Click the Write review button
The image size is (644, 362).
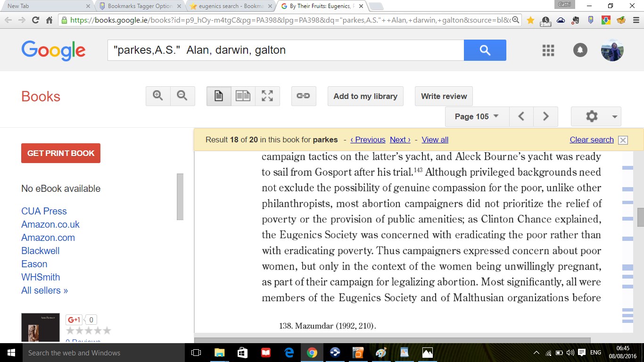pos(444,96)
